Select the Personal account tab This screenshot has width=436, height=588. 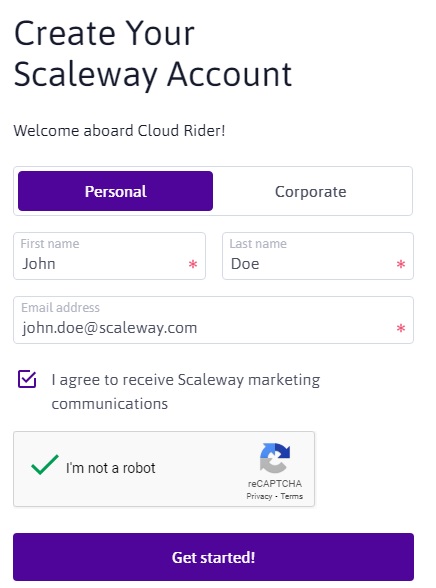tap(115, 191)
